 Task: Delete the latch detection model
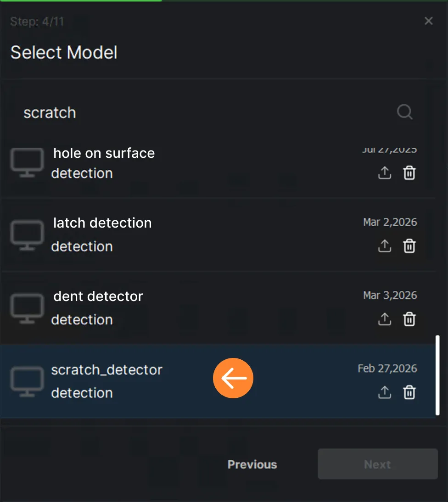[x=409, y=246]
